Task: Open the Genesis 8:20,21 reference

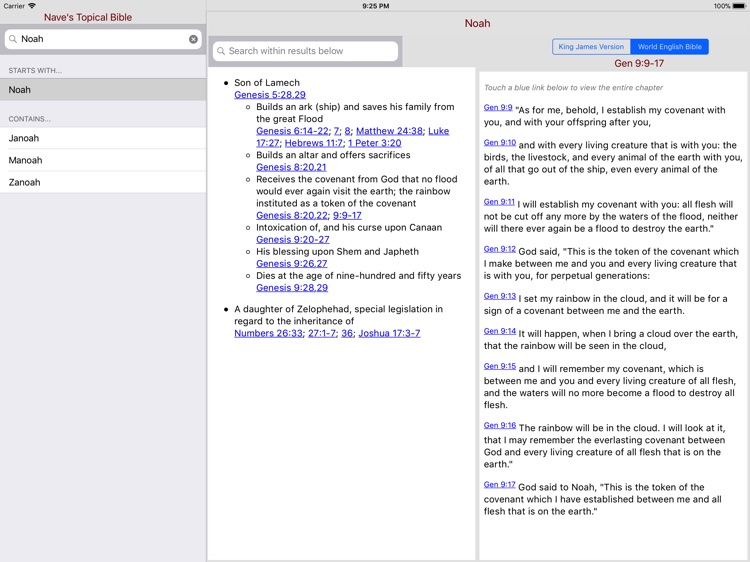Action: (291, 167)
